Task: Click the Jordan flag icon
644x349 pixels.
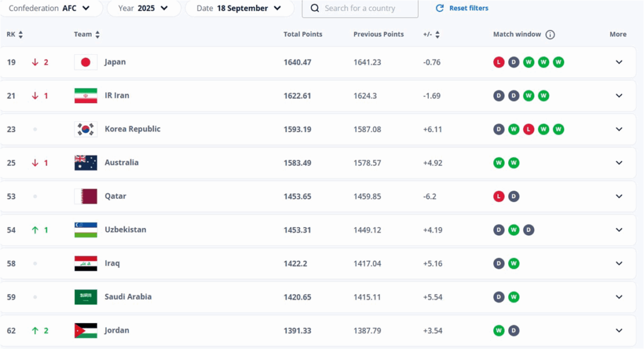Action: [x=86, y=331]
